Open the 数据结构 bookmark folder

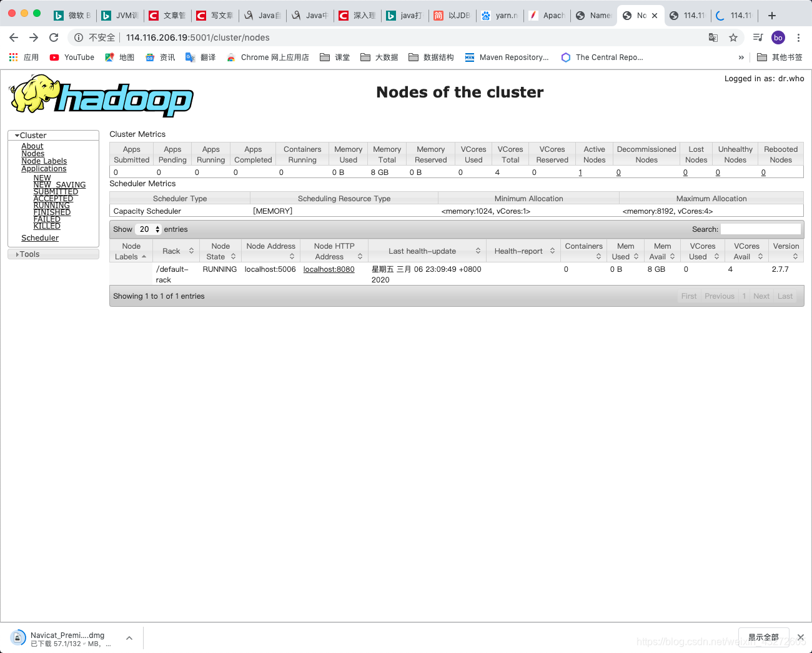[431, 57]
